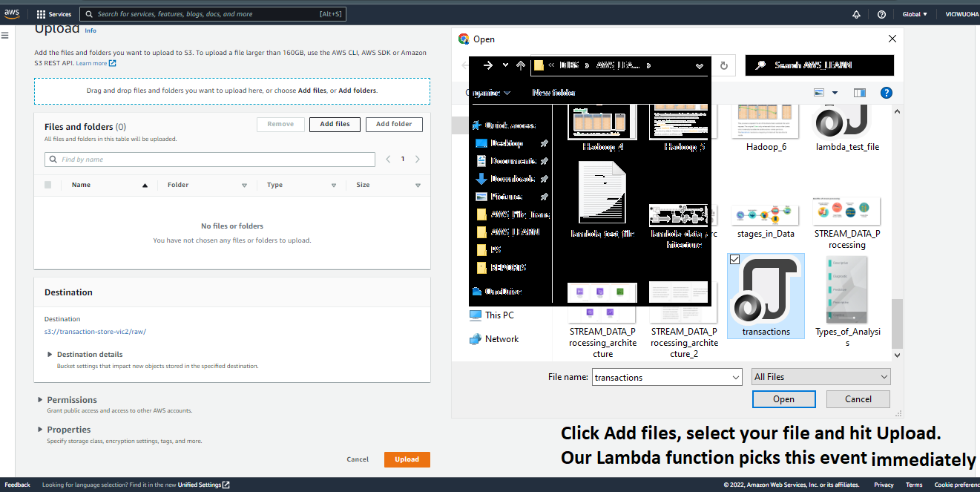Screen dimensions: 980x492
Task: Click the AWS logo in the console header
Action: point(13,14)
